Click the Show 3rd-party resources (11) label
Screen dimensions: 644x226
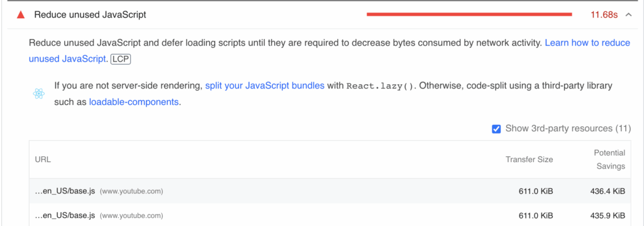pyautogui.click(x=568, y=129)
